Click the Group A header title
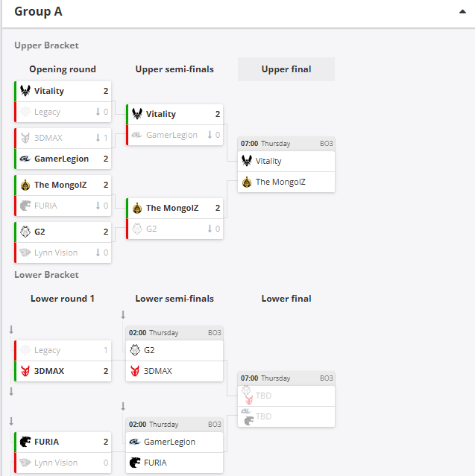The height and width of the screenshot is (476, 475). [39, 12]
